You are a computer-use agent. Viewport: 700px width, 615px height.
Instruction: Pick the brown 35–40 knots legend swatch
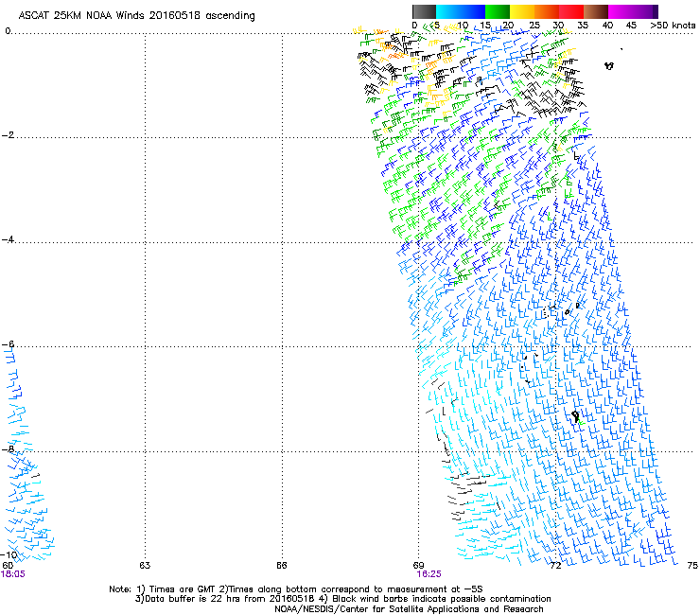click(x=596, y=11)
